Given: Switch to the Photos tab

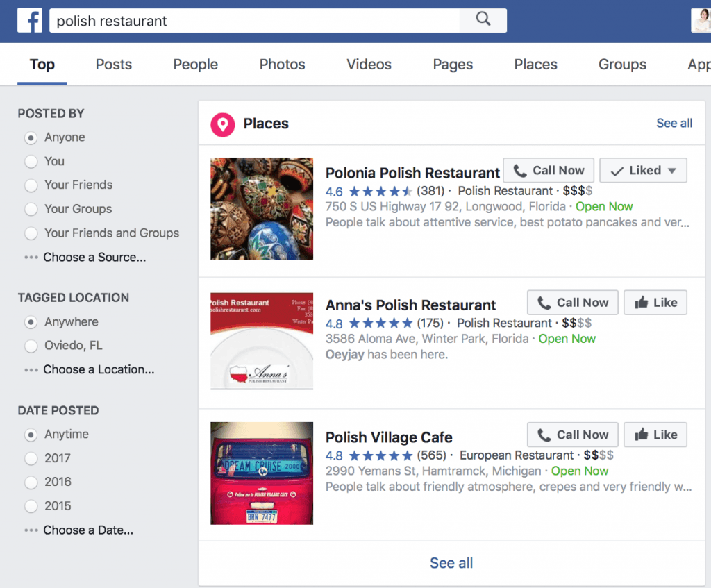Looking at the screenshot, I should [x=282, y=65].
